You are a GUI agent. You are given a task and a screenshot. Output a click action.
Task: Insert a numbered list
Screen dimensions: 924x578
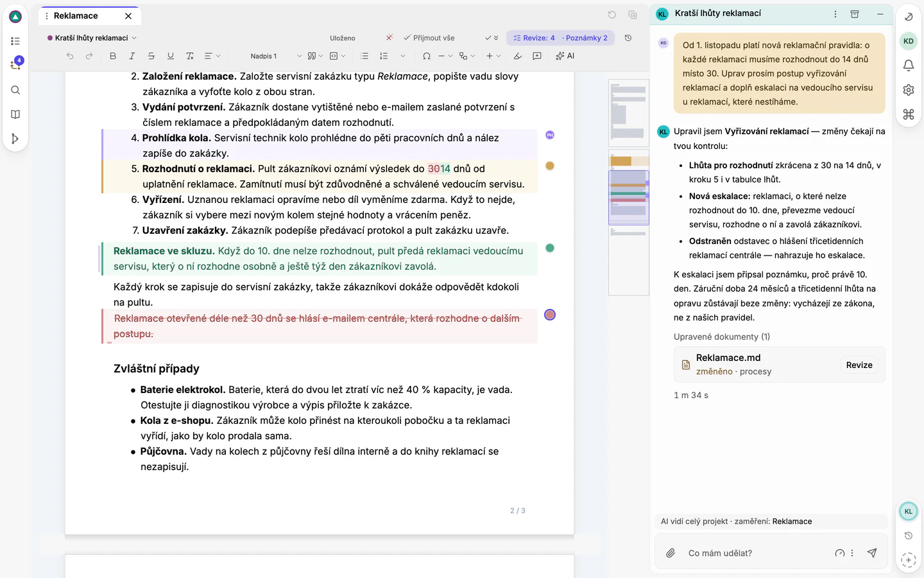pos(384,56)
